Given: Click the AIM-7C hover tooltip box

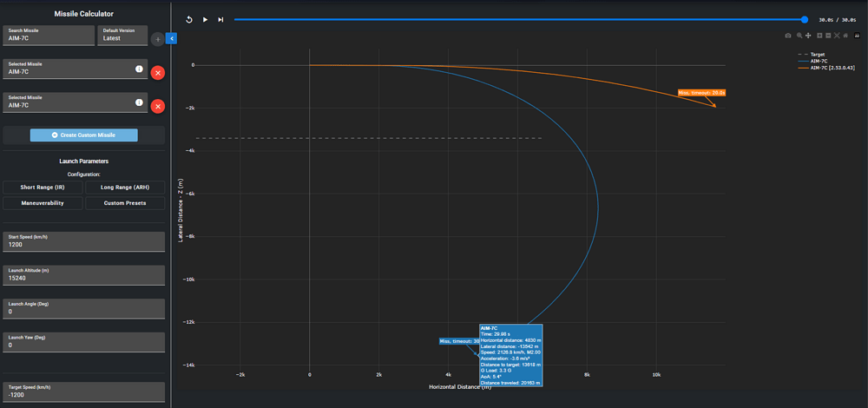Looking at the screenshot, I should [x=510, y=355].
